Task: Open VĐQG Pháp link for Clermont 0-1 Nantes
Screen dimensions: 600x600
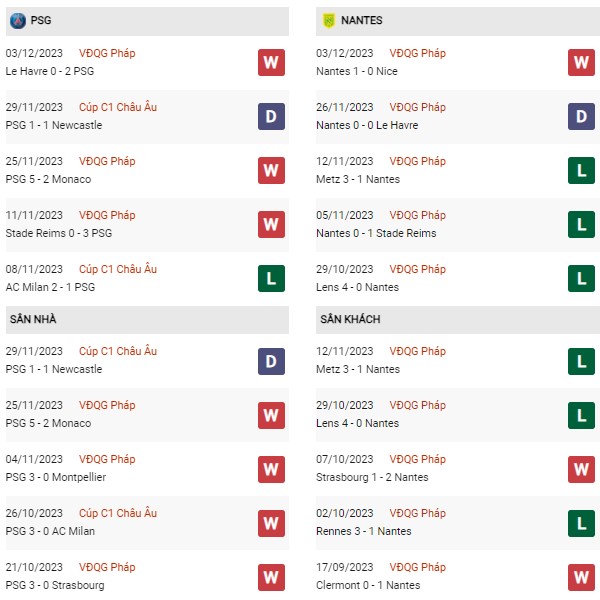Action: pos(417,567)
